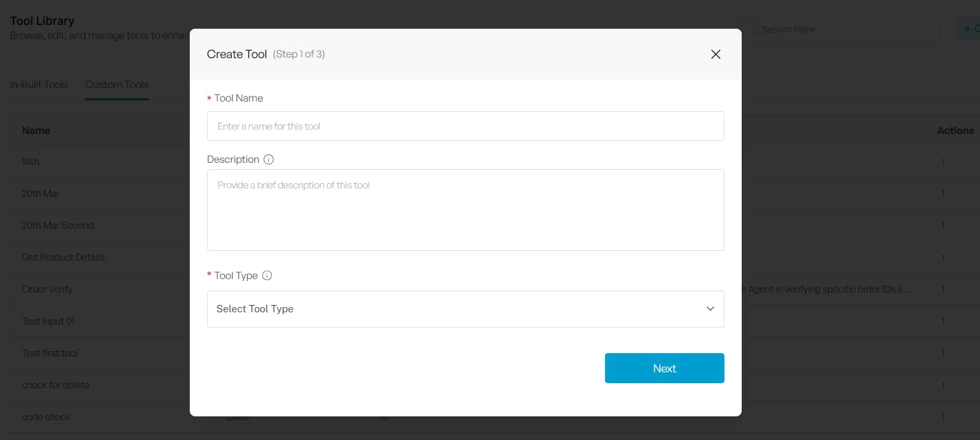Open actions menu for Test Input 01

(943, 321)
